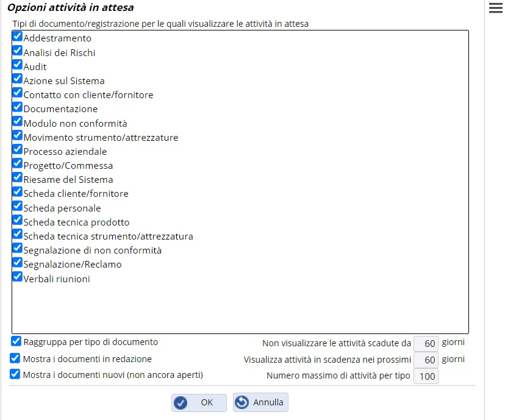Toggle Mostra i documenti in redazione
The height and width of the screenshot is (420, 505).
tap(16, 358)
